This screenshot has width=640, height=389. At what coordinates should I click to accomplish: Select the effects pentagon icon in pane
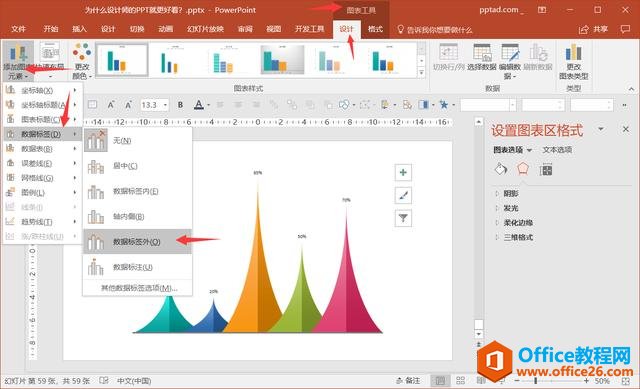coord(523,169)
